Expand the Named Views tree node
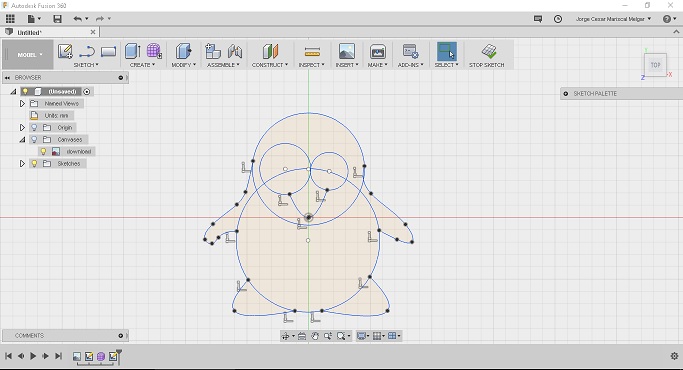This screenshot has width=683, height=370. 22,104
